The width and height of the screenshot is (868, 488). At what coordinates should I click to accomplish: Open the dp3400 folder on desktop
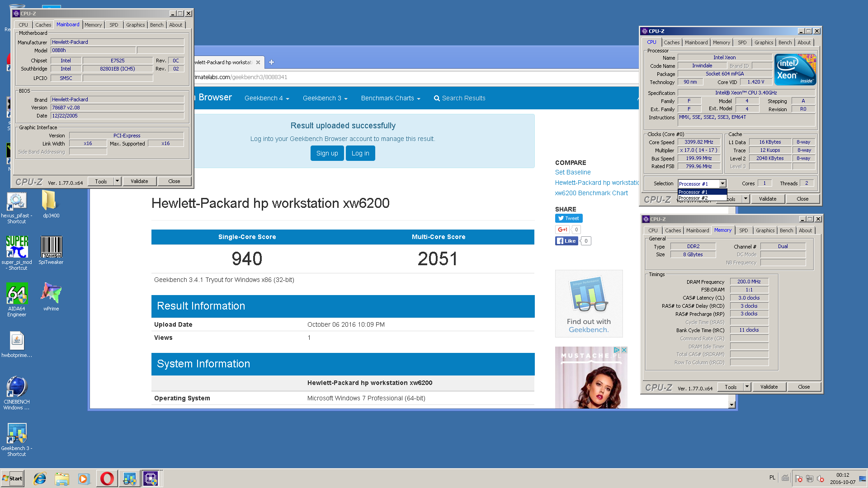tap(51, 204)
